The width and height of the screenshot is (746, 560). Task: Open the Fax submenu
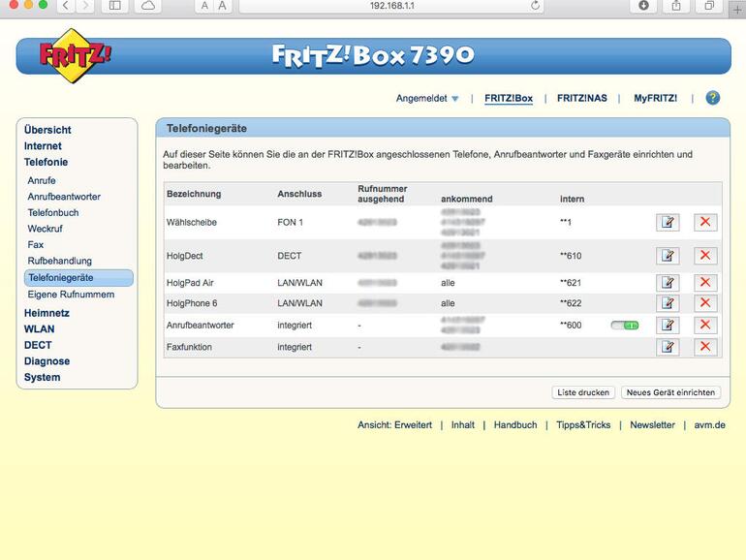pyautogui.click(x=35, y=244)
